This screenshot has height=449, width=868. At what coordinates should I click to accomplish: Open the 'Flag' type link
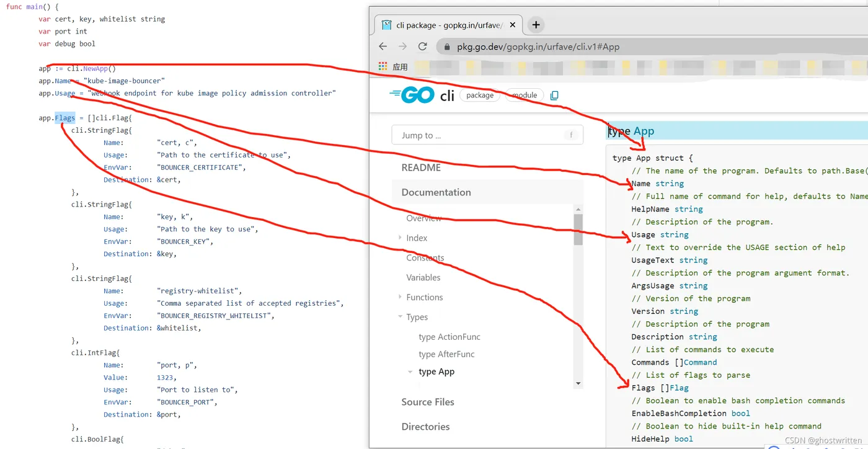pyautogui.click(x=679, y=388)
